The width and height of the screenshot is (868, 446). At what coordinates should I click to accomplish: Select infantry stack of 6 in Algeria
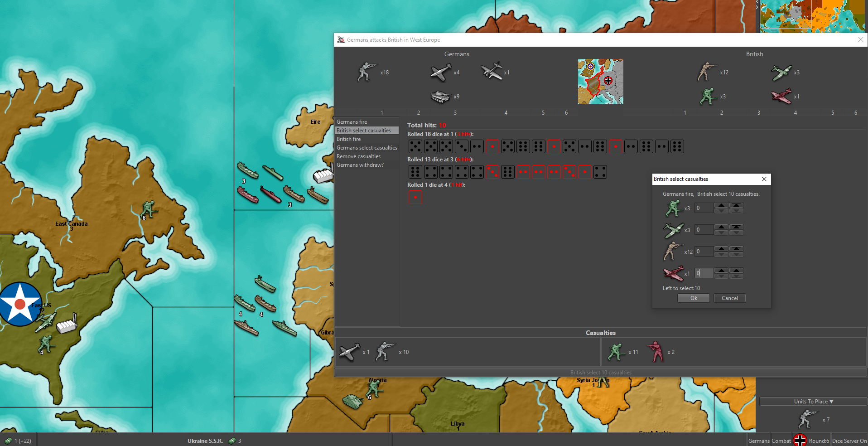(x=374, y=389)
